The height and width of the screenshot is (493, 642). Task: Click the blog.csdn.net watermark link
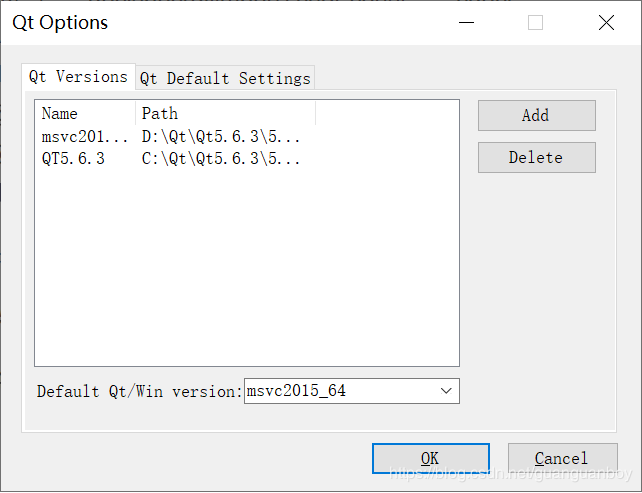[x=511, y=474]
